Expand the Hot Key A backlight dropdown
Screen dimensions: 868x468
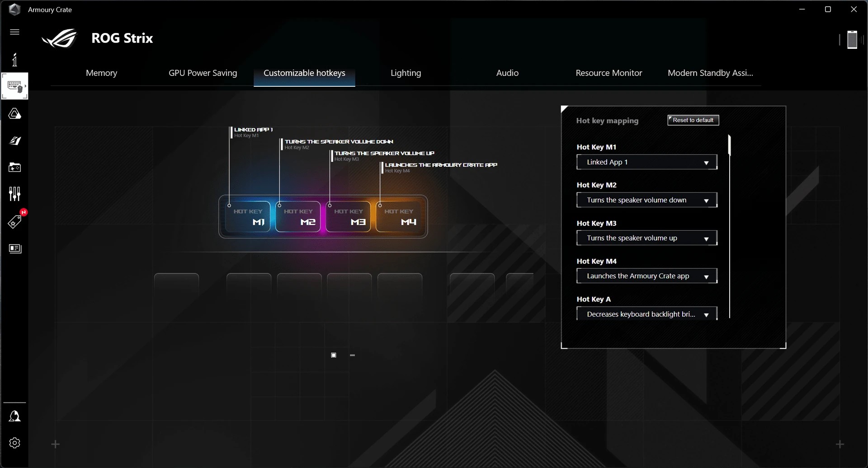[646, 314]
